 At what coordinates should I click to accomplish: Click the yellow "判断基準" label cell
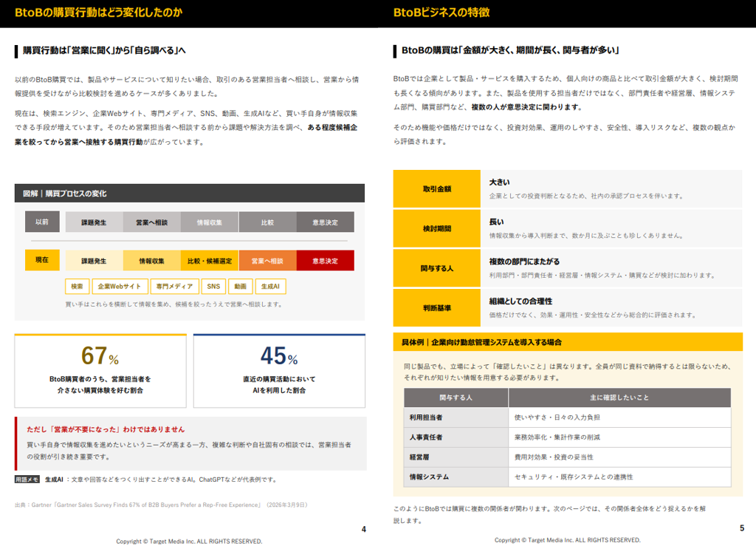click(x=437, y=308)
